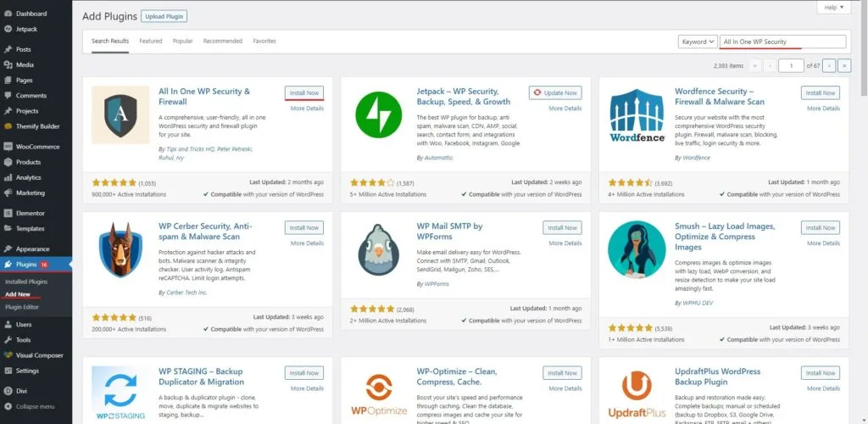
Task: Click the WPMU DEV author link
Action: (x=698, y=304)
